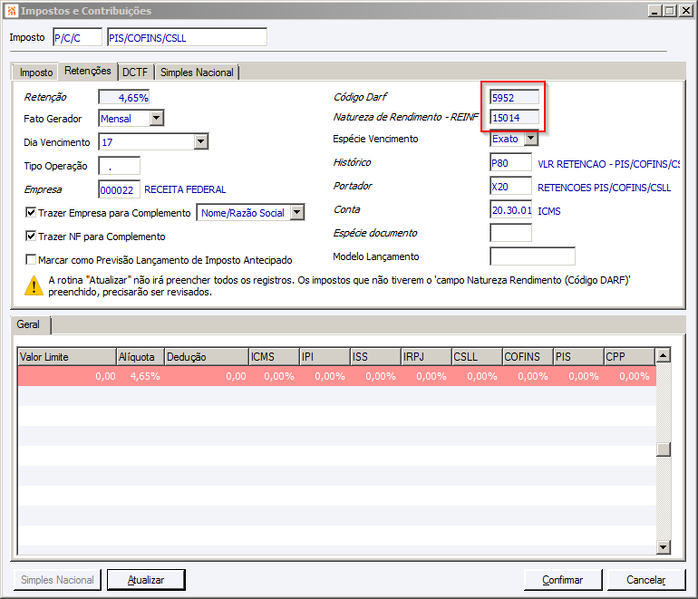Toggle Trazer Empresa para Complemento checkbox
The image size is (698, 599).
tap(30, 212)
